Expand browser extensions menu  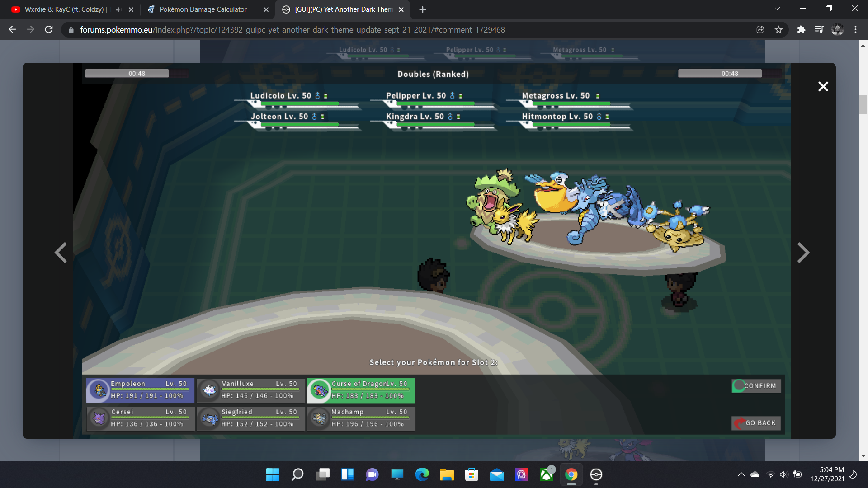point(801,29)
